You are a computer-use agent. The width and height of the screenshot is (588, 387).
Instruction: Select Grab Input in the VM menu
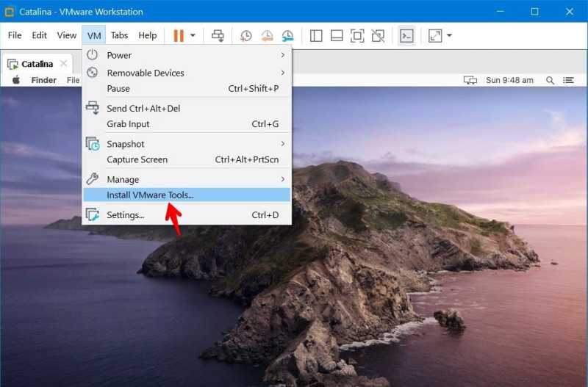coord(187,124)
